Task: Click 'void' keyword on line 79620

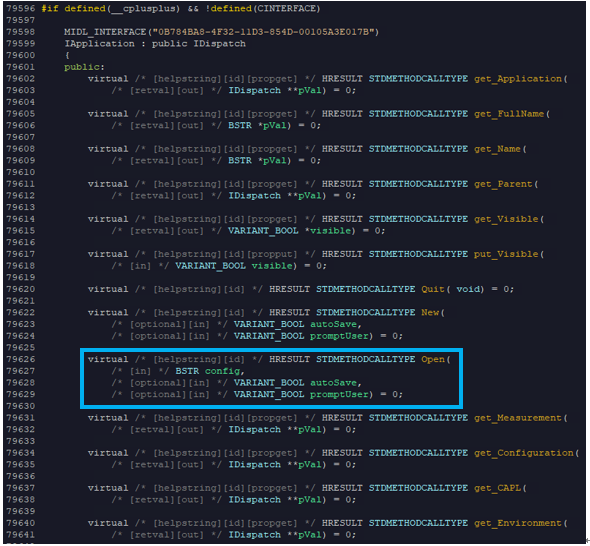Action: [468, 289]
